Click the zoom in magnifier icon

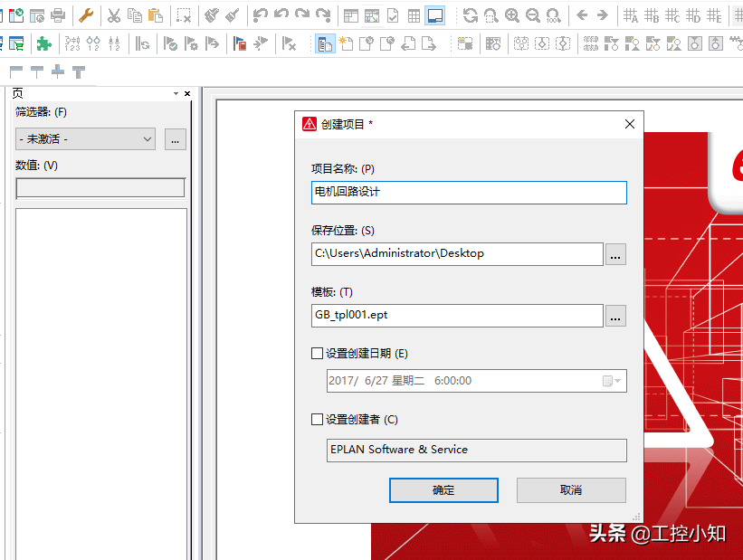tap(511, 15)
